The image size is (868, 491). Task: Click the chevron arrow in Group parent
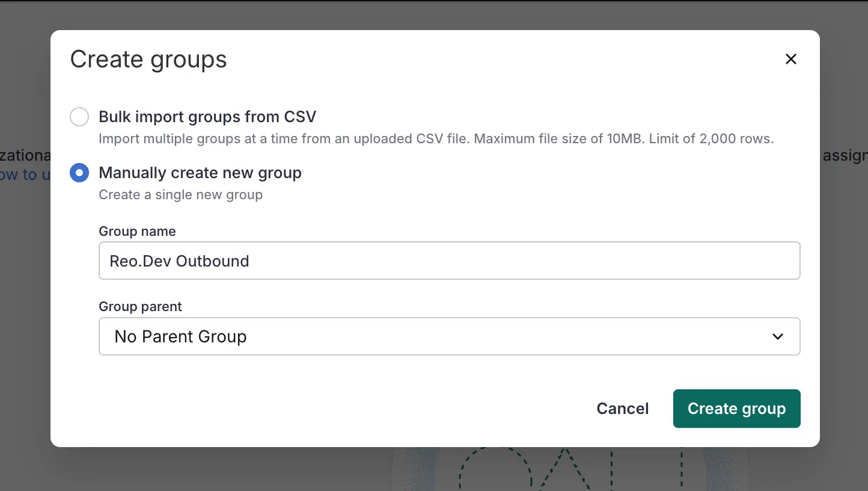pos(777,336)
